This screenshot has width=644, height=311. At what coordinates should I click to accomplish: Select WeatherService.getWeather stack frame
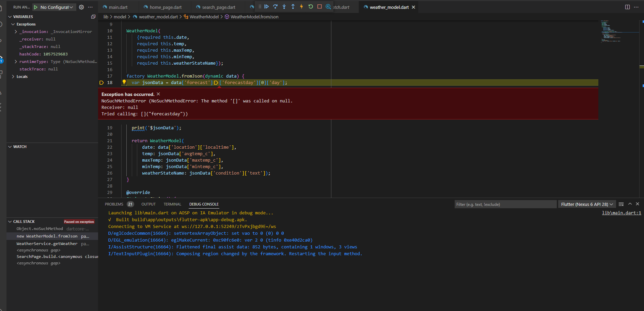pyautogui.click(x=52, y=244)
